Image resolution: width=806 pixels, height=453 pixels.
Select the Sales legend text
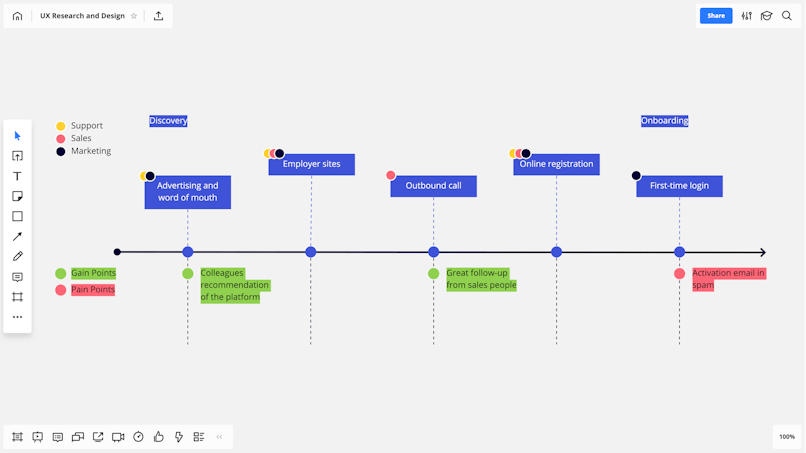pyautogui.click(x=81, y=138)
